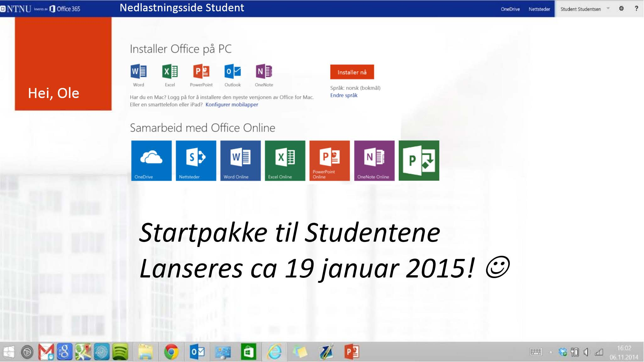The width and height of the screenshot is (644, 362).
Task: Click the help question mark icon
Action: [636, 8]
